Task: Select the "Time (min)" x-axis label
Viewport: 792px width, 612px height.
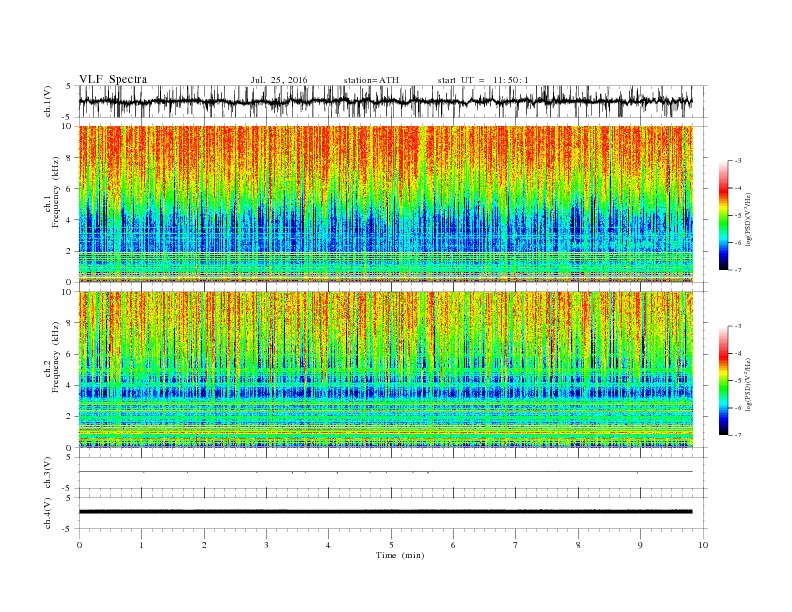Action: click(x=400, y=555)
